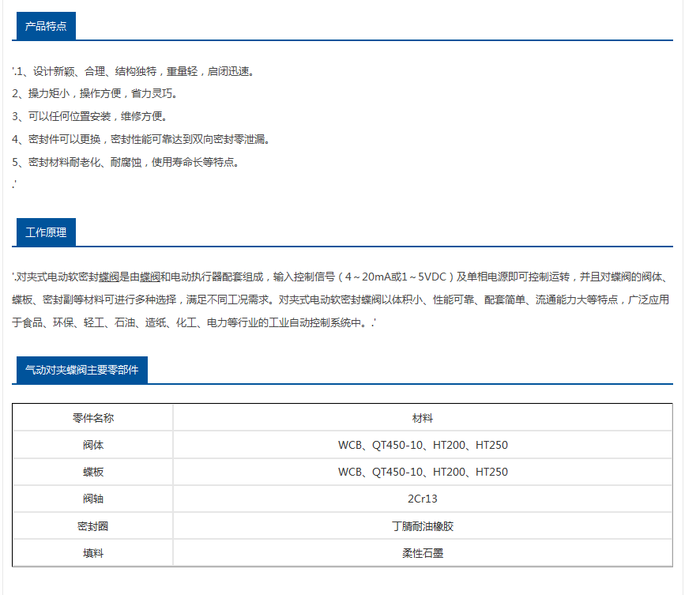The height and width of the screenshot is (595, 700).
Task: Click feature line 2 about 操力矩小
Action: pyautogui.click(x=96, y=94)
